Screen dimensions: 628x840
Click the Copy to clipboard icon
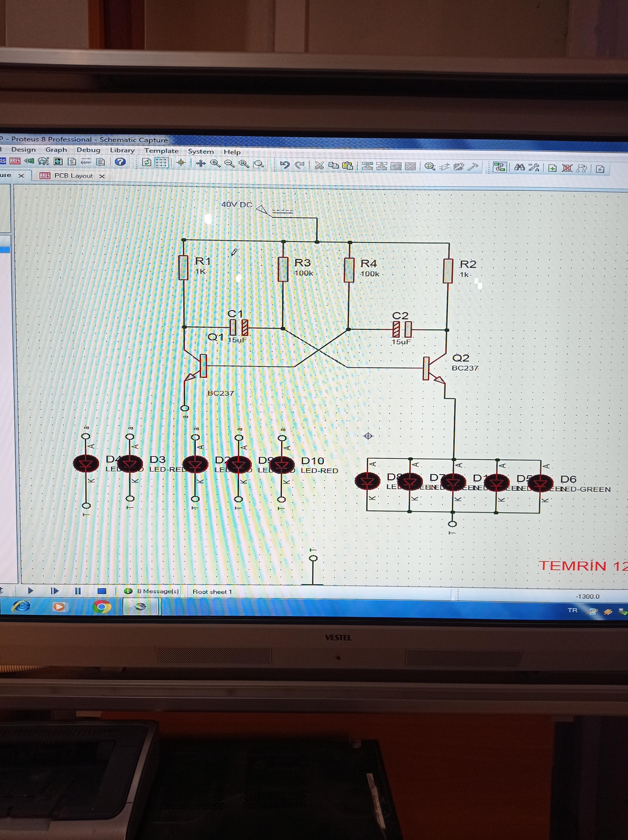coord(333,165)
